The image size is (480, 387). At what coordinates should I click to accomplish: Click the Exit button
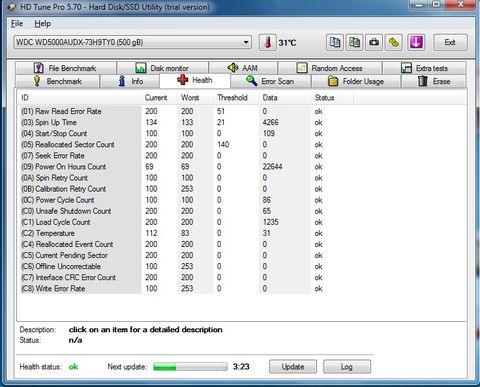(x=450, y=42)
